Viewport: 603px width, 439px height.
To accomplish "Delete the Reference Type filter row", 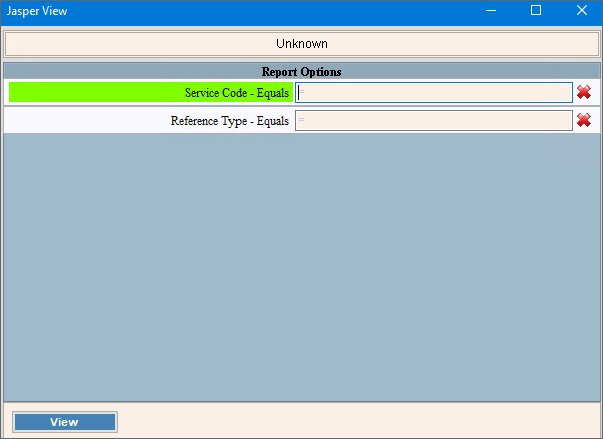I will tap(584, 121).
